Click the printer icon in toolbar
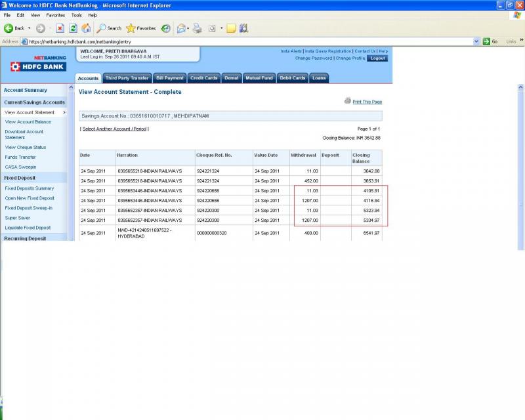This screenshot has width=525, height=420. (x=197, y=28)
